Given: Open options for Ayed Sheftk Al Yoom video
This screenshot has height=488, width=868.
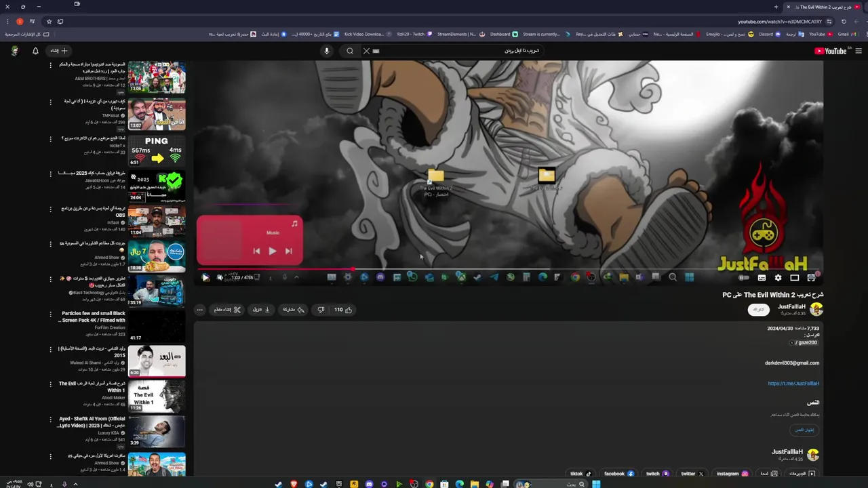Looking at the screenshot, I should pos(50,420).
